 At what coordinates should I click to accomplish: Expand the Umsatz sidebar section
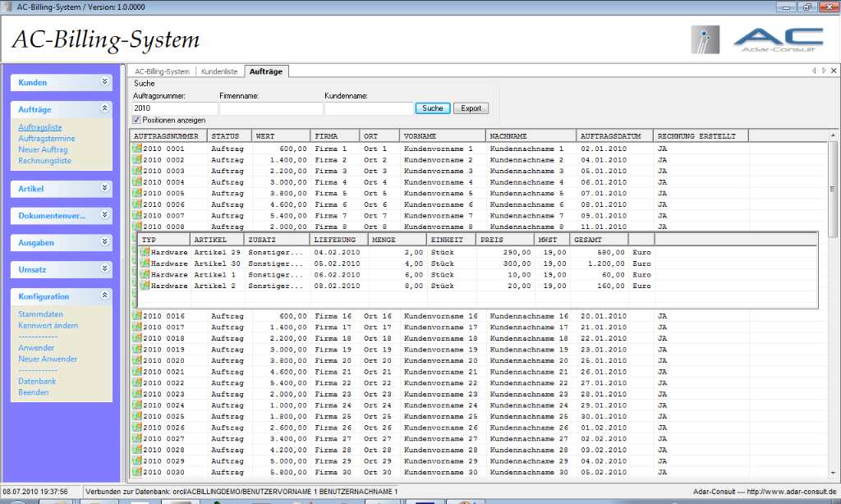[104, 268]
